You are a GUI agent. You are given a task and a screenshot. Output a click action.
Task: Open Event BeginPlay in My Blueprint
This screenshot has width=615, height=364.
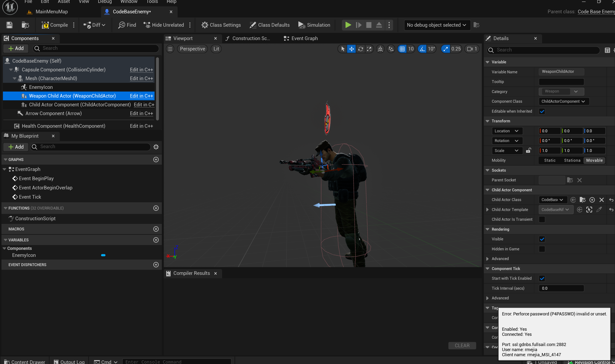pyautogui.click(x=36, y=178)
